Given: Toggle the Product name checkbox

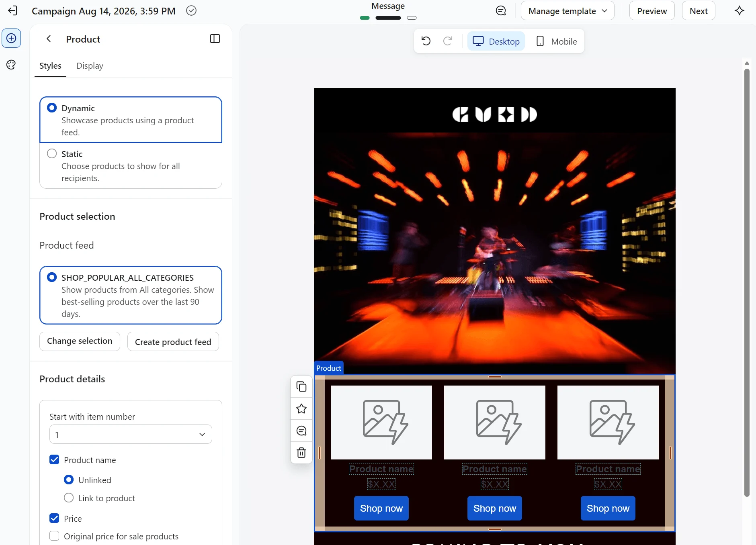Looking at the screenshot, I should [x=54, y=459].
